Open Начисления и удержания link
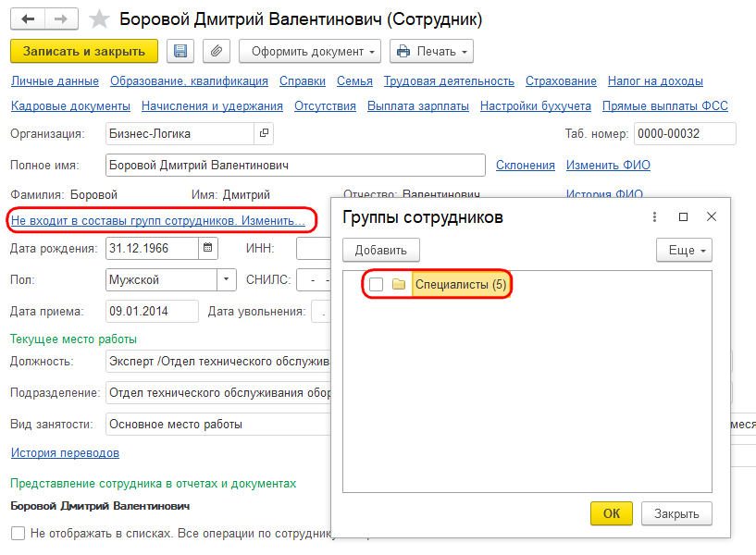Screen dimensions: 756x555 pyautogui.click(x=212, y=106)
